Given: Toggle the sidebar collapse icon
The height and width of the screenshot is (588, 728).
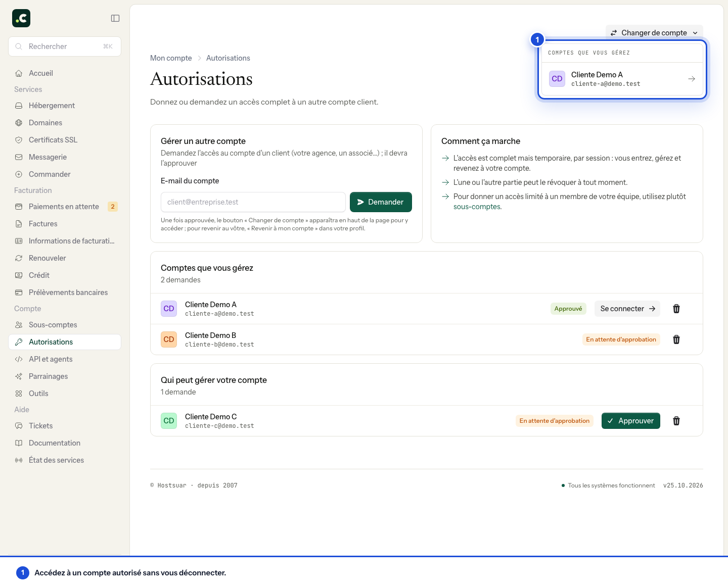Looking at the screenshot, I should pyautogui.click(x=115, y=18).
